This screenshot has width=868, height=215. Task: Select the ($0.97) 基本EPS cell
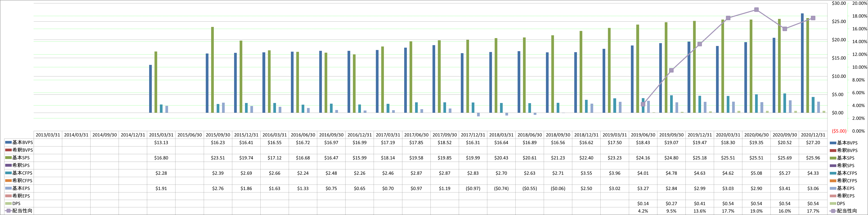(x=473, y=188)
